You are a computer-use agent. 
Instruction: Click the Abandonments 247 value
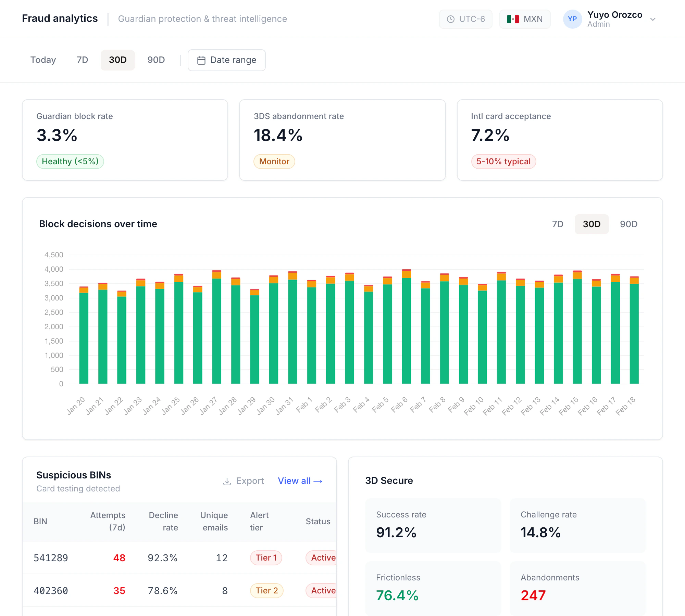(x=533, y=595)
